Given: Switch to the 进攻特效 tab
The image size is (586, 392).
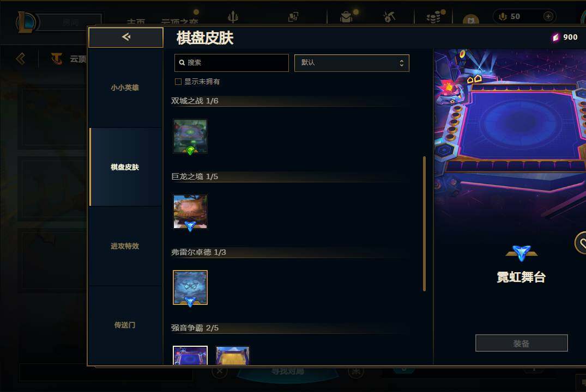Looking at the screenshot, I should pyautogui.click(x=125, y=246).
